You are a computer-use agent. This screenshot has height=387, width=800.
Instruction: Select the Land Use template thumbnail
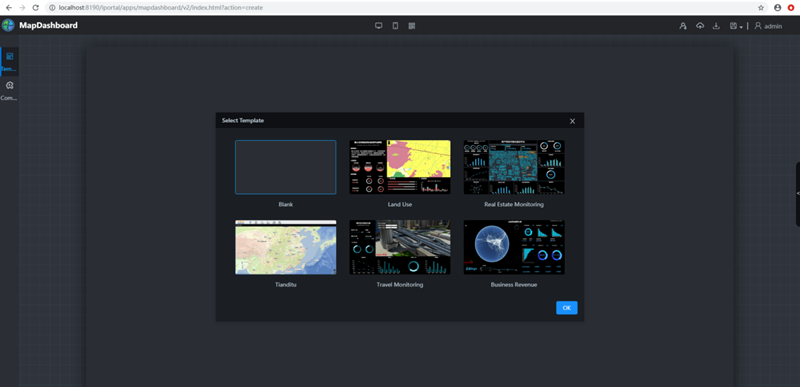pyautogui.click(x=400, y=167)
